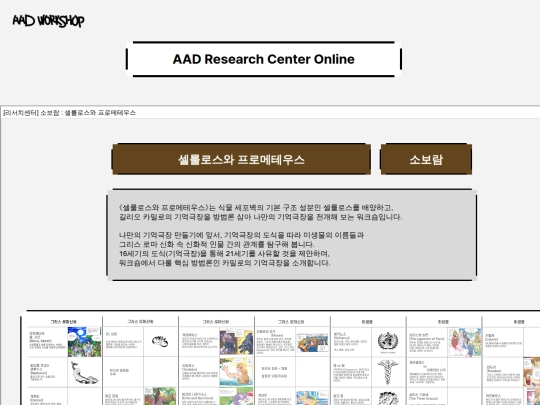540x405 pixels.
Task: Click the 소보람 author button
Action: [426, 159]
